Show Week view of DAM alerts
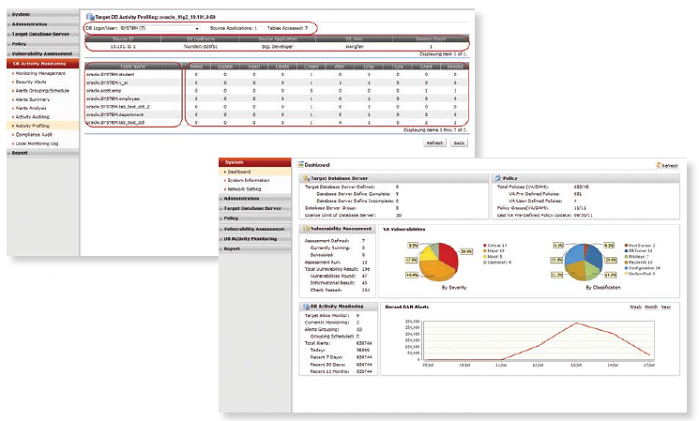Viewport: 699px width, 421px height. coord(635,307)
